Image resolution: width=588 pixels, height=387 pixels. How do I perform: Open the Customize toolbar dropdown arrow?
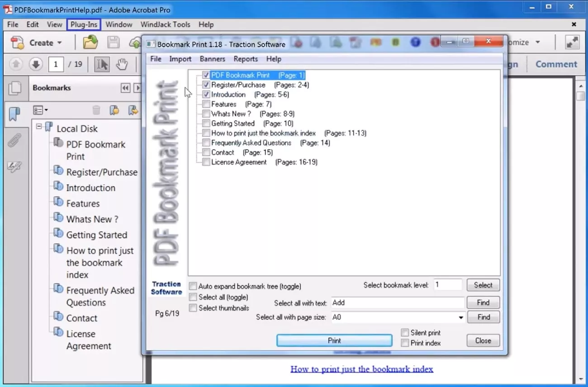(x=538, y=42)
